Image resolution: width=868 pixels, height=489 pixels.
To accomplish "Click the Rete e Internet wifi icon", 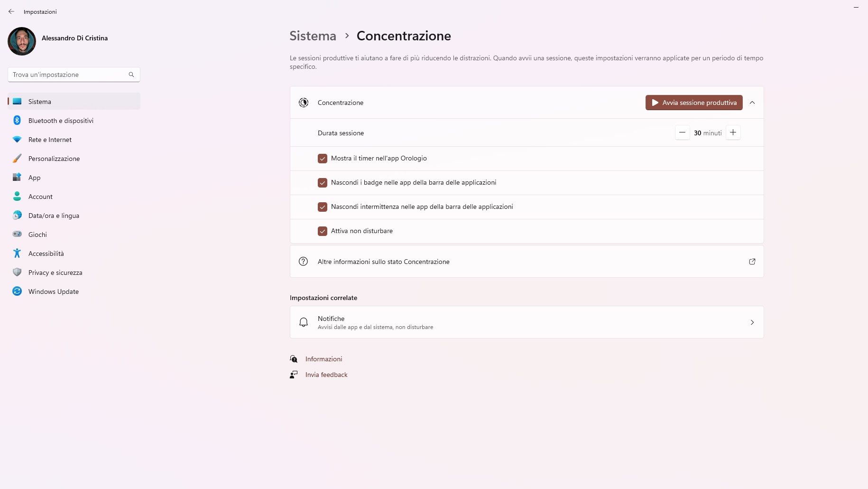I will coord(17,140).
